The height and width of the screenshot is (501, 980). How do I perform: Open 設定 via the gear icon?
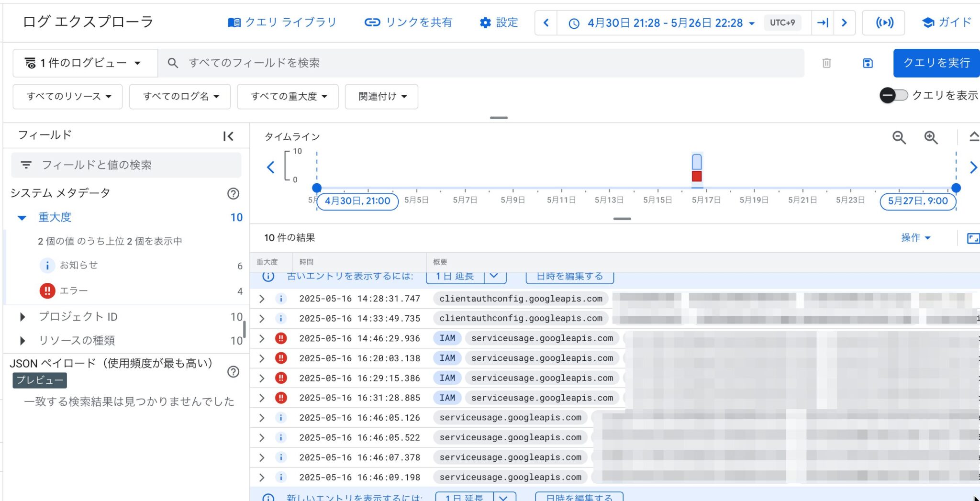tap(484, 22)
